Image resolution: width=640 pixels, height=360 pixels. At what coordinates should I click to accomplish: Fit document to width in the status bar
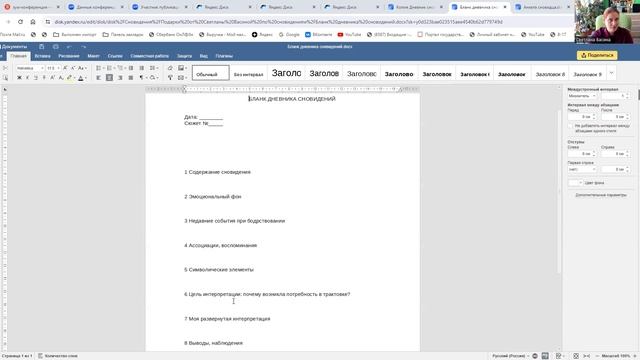(x=587, y=356)
